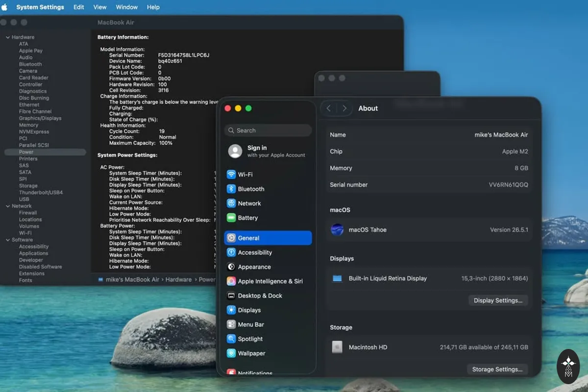Click the Wallpaper icon in sidebar
Image resolution: width=588 pixels, height=392 pixels.
[231, 353]
